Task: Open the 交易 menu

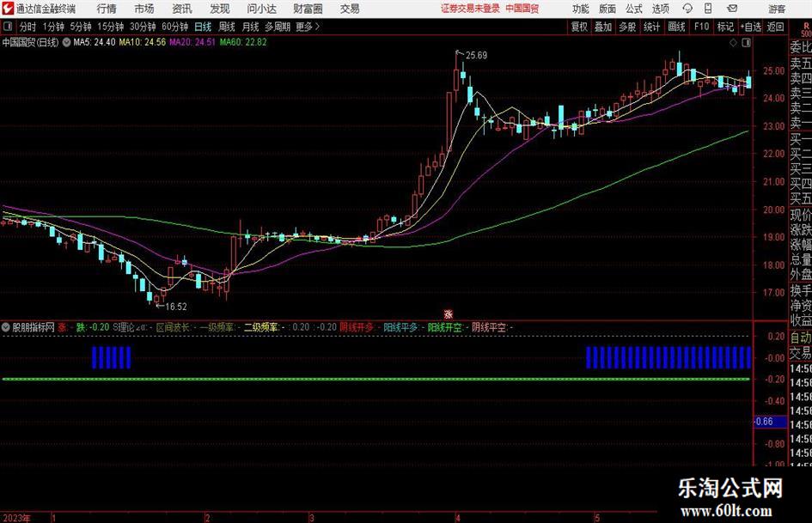Action: point(350,9)
